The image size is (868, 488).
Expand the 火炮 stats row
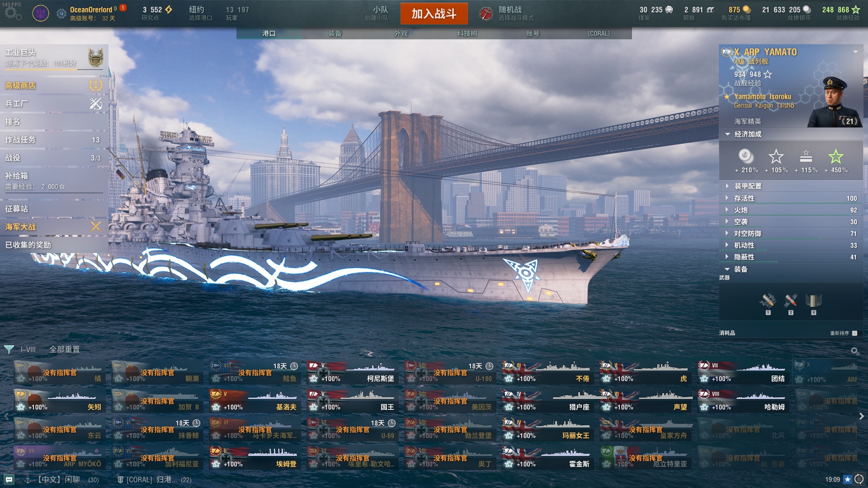pos(791,210)
